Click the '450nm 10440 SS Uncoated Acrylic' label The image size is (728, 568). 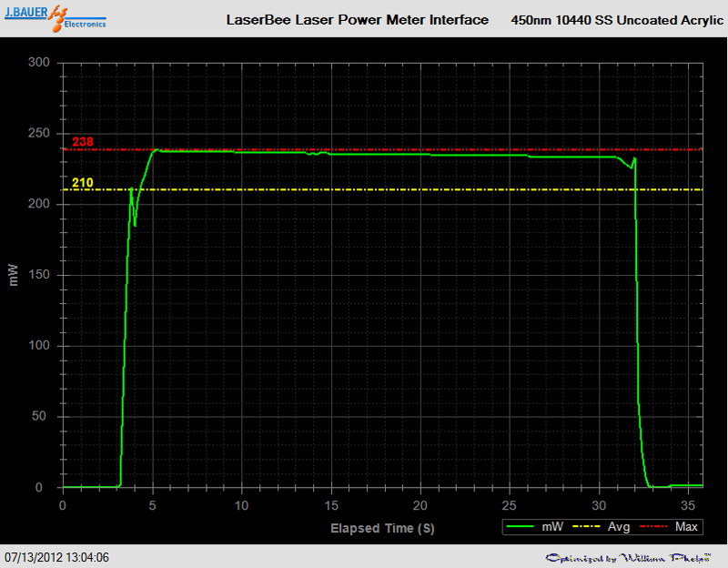click(x=617, y=20)
